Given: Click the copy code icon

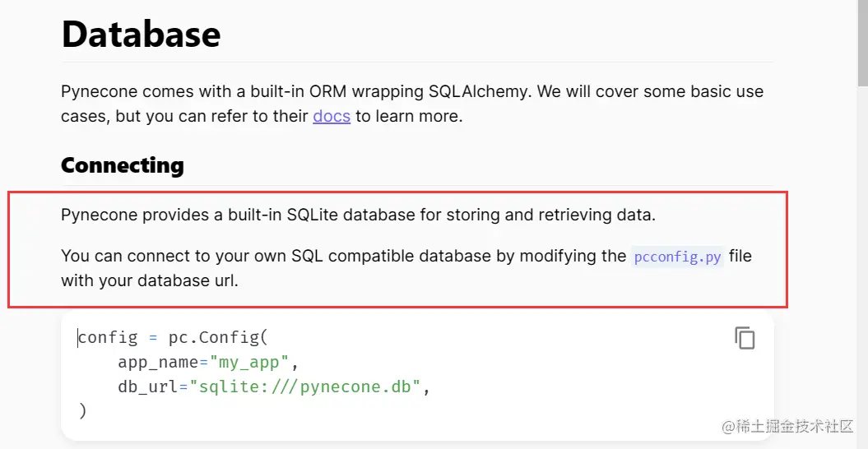Looking at the screenshot, I should tap(745, 338).
